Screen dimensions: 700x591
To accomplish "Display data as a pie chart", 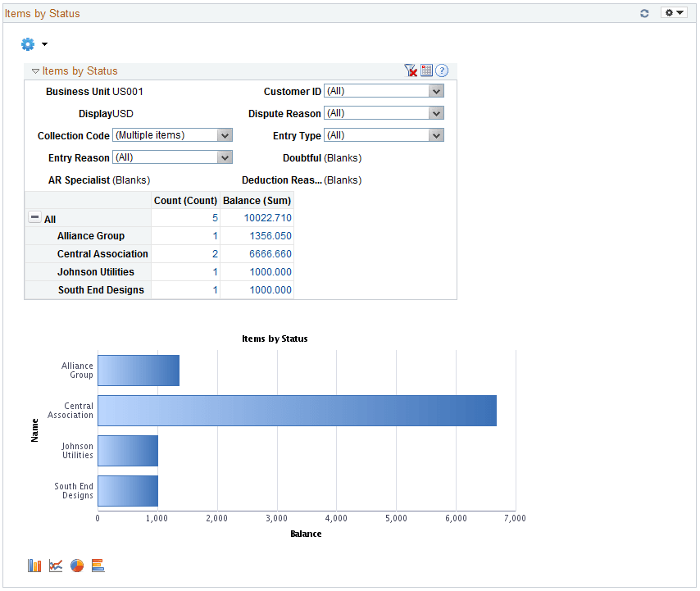I will pos(76,566).
